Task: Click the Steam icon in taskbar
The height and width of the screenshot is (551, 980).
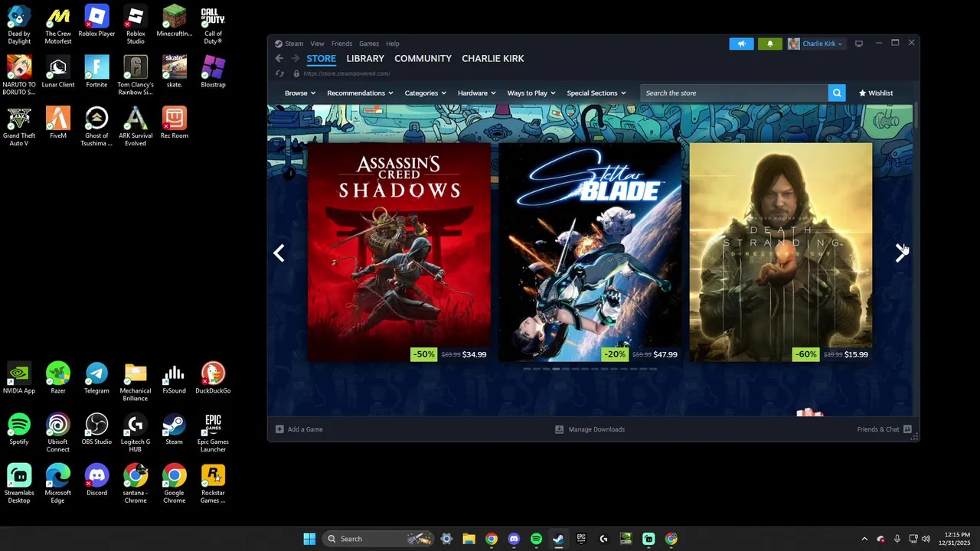Action: (558, 539)
